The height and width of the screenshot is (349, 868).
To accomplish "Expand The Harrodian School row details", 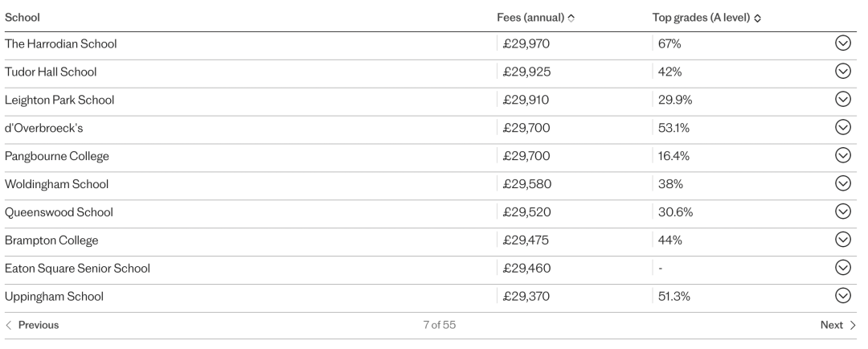I will (842, 43).
